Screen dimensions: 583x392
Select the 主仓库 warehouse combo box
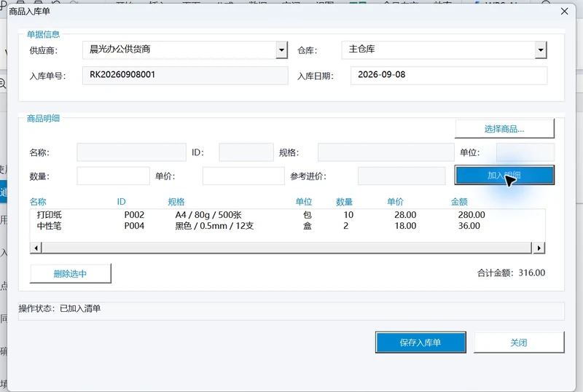pyautogui.click(x=445, y=50)
